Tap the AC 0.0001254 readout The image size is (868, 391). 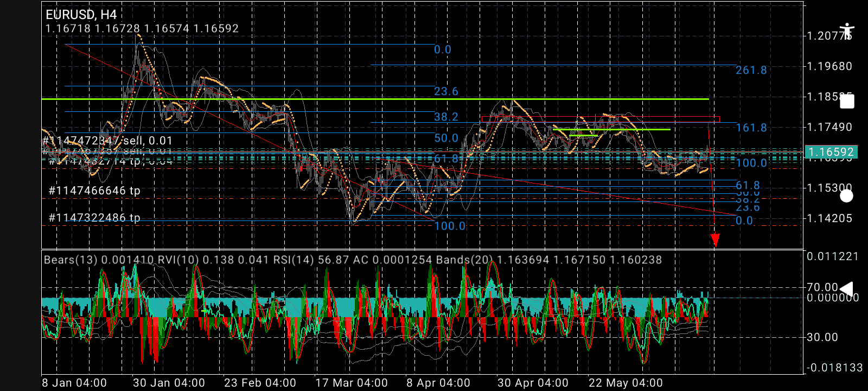393,260
